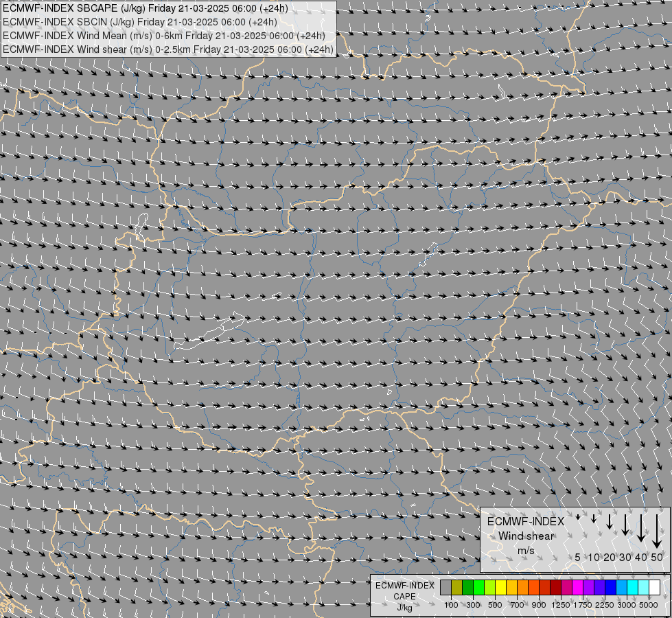
Task: Click the Wind shear 0-2.5km title line
Action: 168,49
